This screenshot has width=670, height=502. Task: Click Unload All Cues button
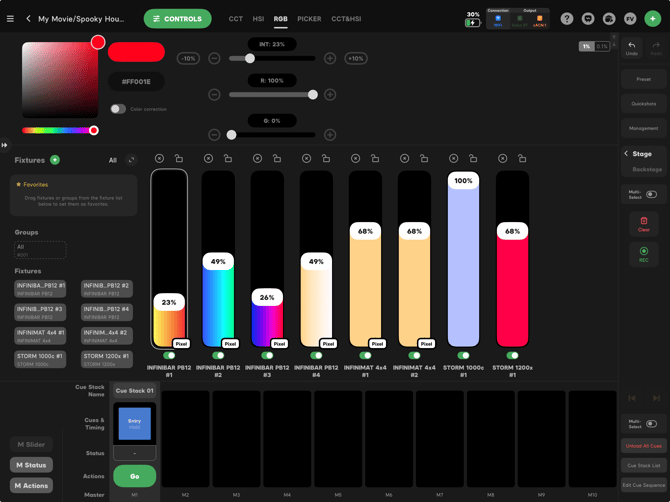click(644, 446)
